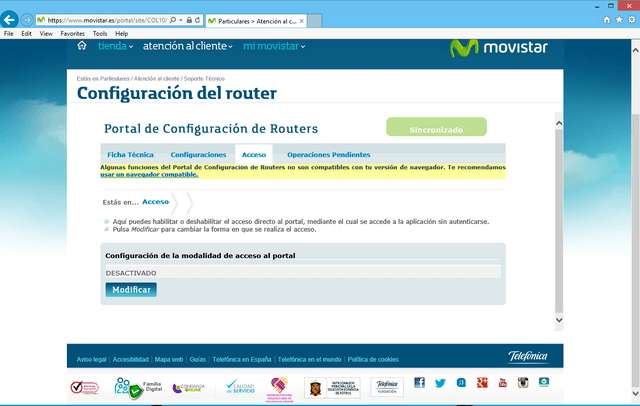The height and width of the screenshot is (406, 640).
Task: Open Telefónica en España footer link
Action: (242, 359)
